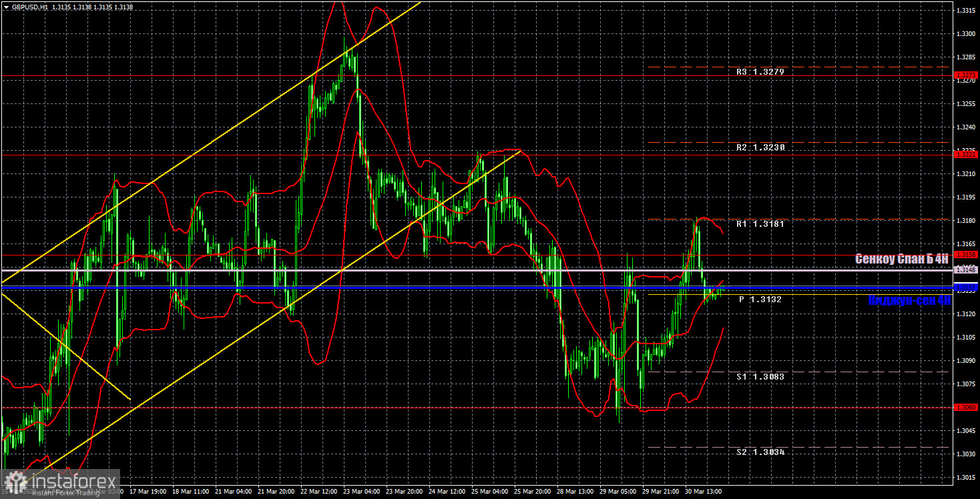Select the R2 1.3230 pivot label
Screen dimensions: 980x499
(x=760, y=147)
